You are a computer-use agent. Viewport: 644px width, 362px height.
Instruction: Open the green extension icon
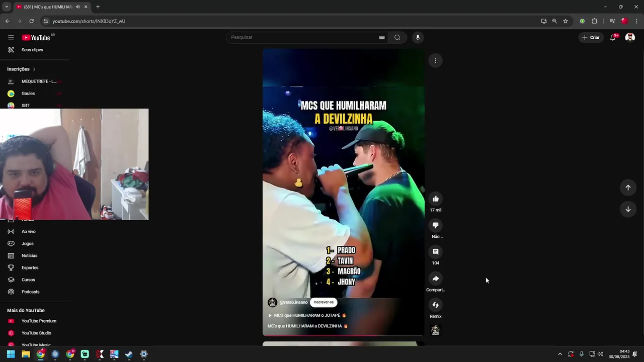pos(582,21)
